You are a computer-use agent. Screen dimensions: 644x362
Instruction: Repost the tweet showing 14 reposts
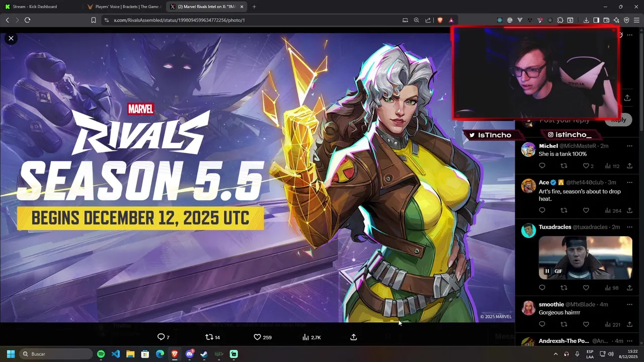(212, 337)
